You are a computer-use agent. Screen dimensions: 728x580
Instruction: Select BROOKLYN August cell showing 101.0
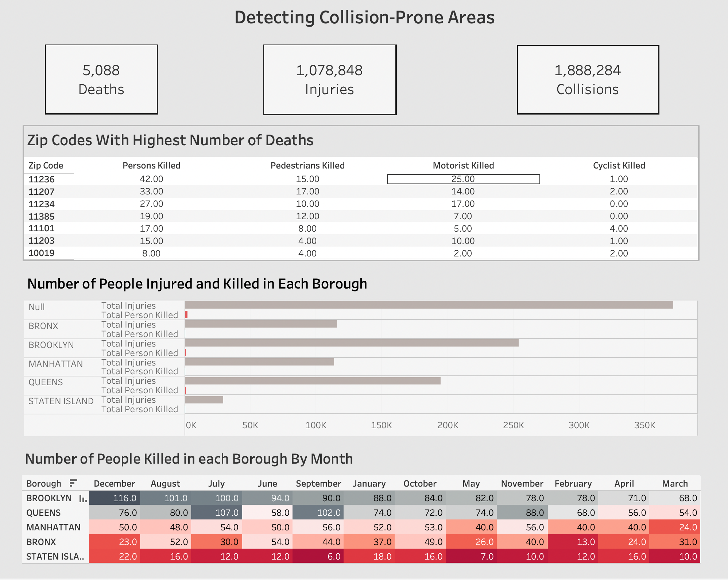tap(166, 498)
